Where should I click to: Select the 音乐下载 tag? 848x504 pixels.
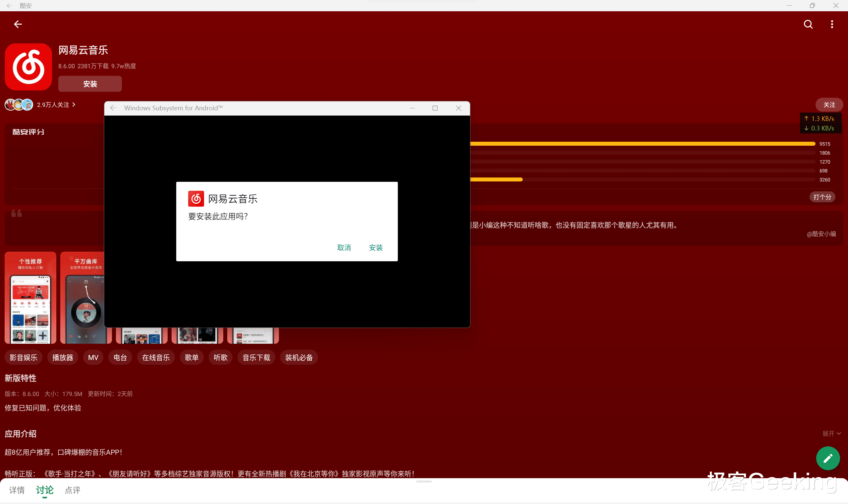pos(256,357)
